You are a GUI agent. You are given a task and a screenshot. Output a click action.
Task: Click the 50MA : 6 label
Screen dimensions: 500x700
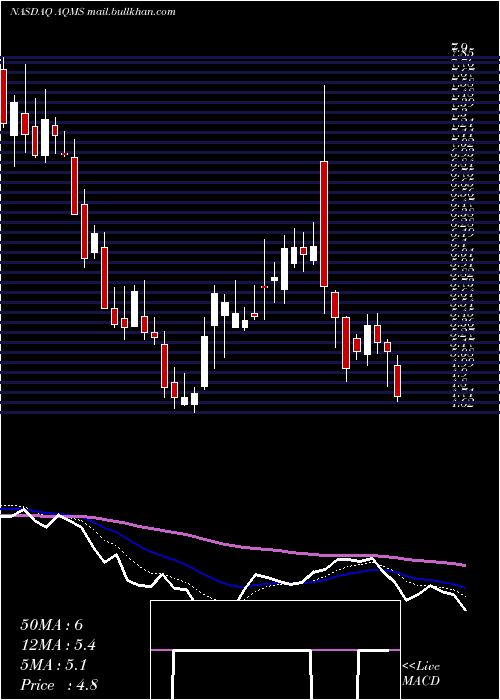tap(52, 625)
